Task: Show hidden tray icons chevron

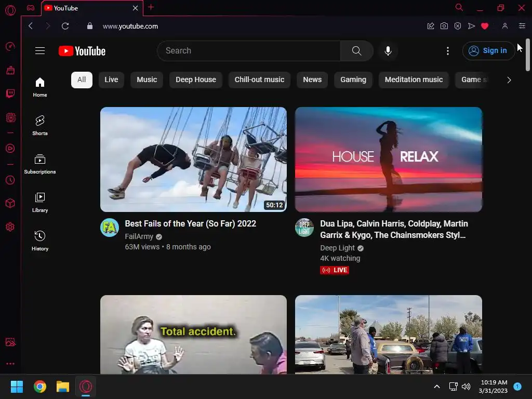Action: point(437,387)
